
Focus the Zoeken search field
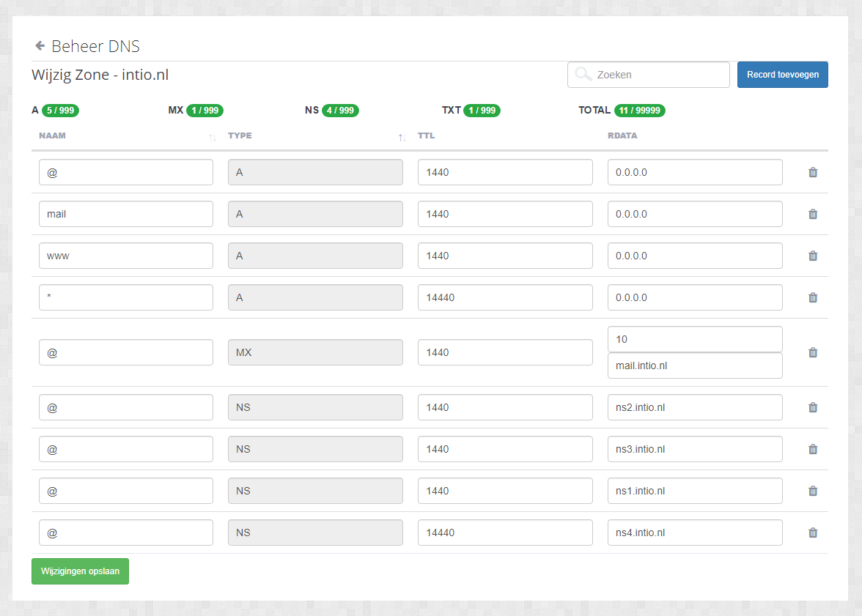tap(648, 75)
